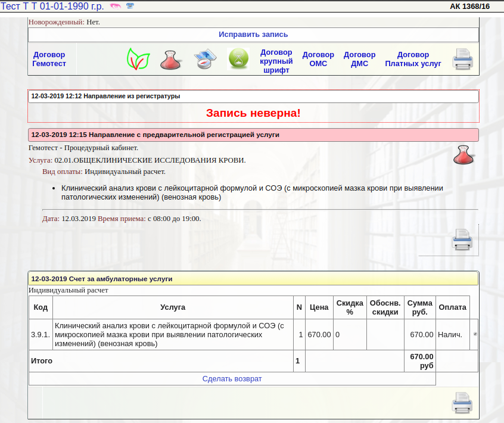Image resolution: width=504 pixels, height=423 pixels.
Task: Open Договор Гемотест
Action: (49, 59)
